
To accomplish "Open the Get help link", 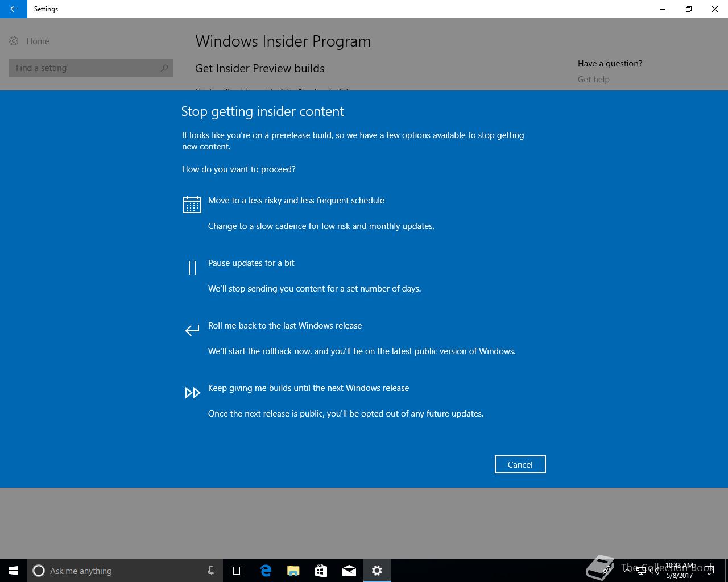I will click(x=594, y=80).
